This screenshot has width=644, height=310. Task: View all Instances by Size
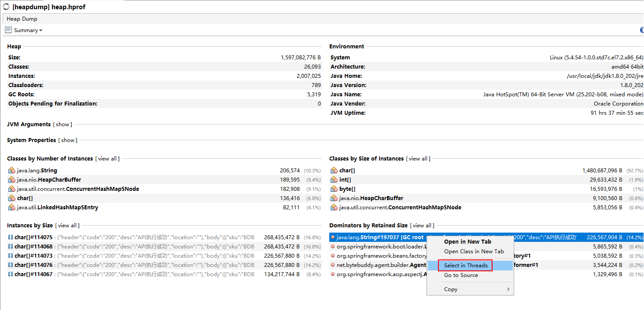click(x=67, y=226)
